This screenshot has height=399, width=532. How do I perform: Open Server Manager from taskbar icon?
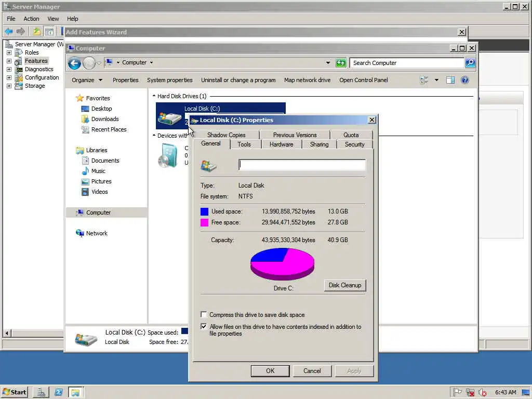point(41,393)
